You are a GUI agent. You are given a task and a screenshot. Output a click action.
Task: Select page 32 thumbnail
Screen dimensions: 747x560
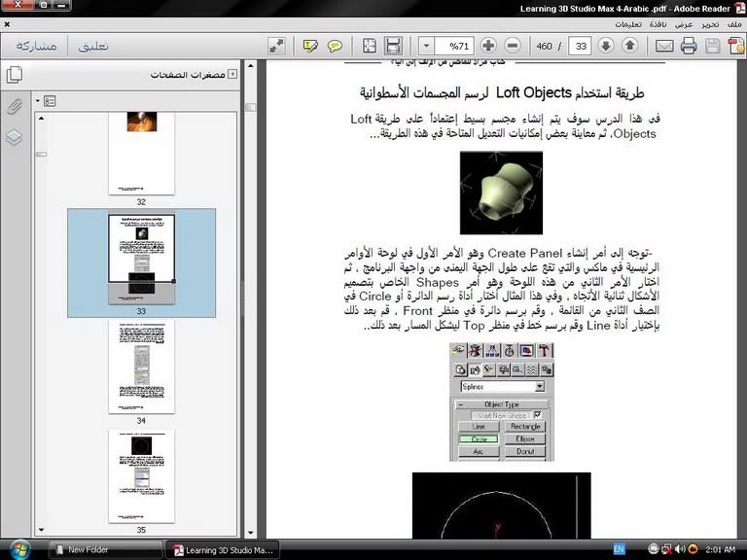141,154
